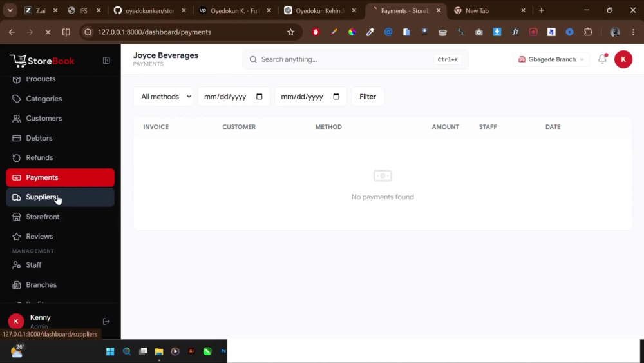The height and width of the screenshot is (363, 644).
Task: Click the Joyce Beverages store name
Action: click(166, 55)
